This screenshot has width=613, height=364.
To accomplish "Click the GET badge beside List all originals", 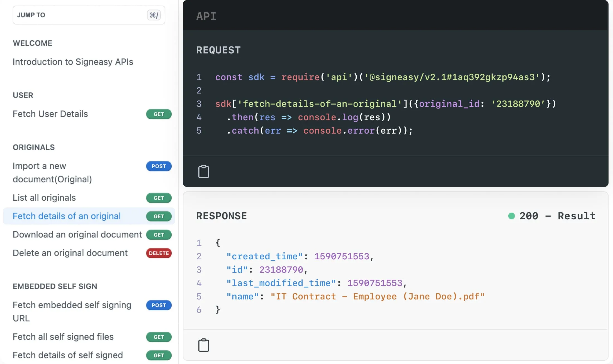I will 159,198.
